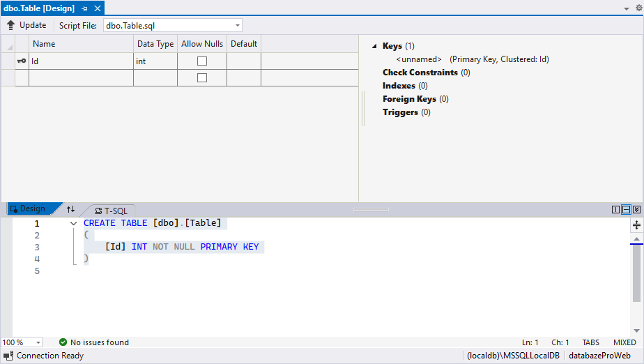The height and width of the screenshot is (364, 644).
Task: Click the databazeProWeb database label
Action: 599,356
